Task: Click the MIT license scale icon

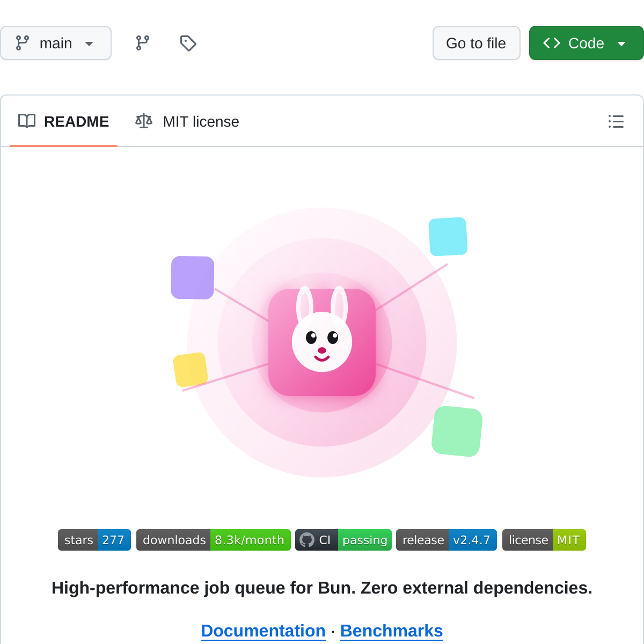Action: click(144, 121)
